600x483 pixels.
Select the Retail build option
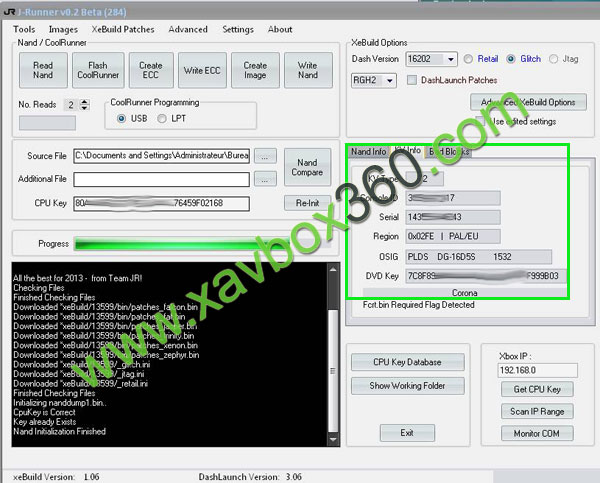click(468, 59)
